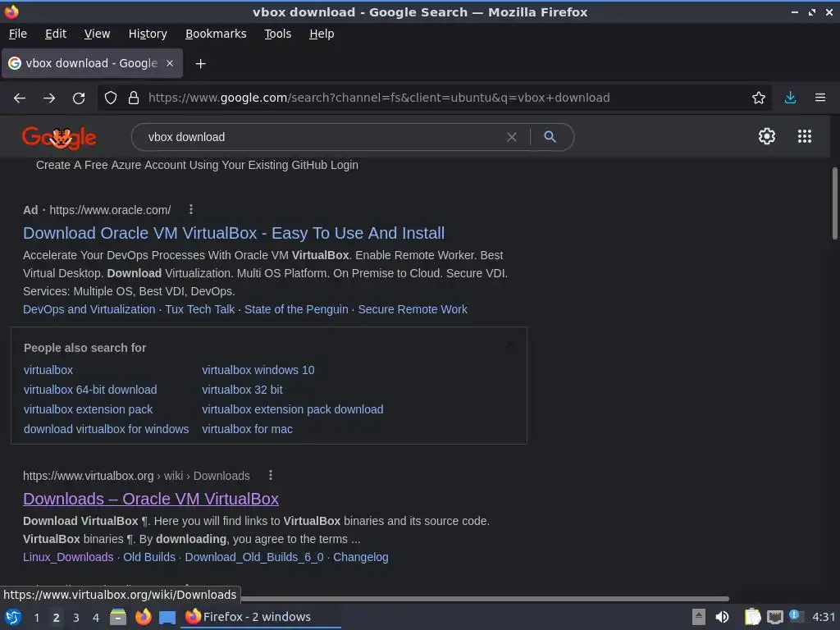Search for virtualbox extension pack

88,409
